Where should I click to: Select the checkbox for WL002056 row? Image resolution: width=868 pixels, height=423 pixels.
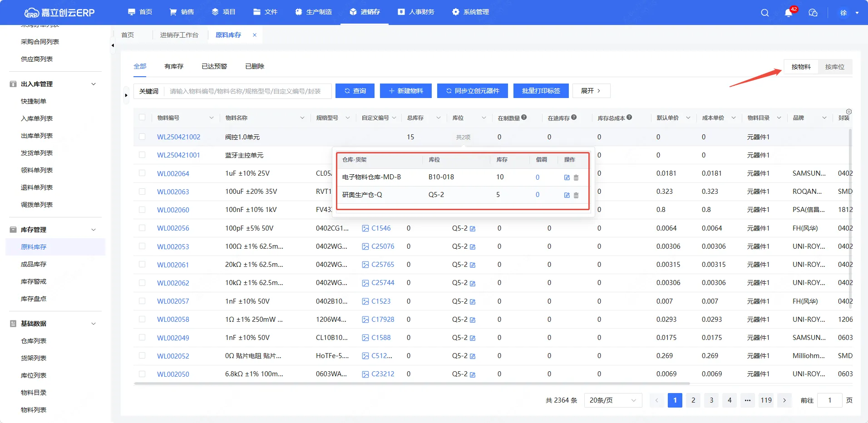tap(142, 228)
